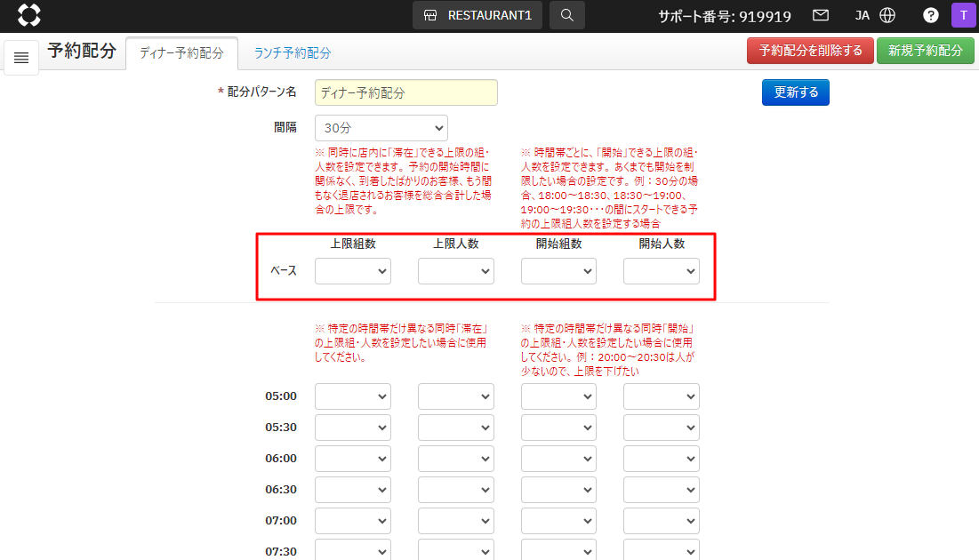The width and height of the screenshot is (979, 560).
Task: Open 06:30 開始組数 dropdown
Action: [x=558, y=490]
